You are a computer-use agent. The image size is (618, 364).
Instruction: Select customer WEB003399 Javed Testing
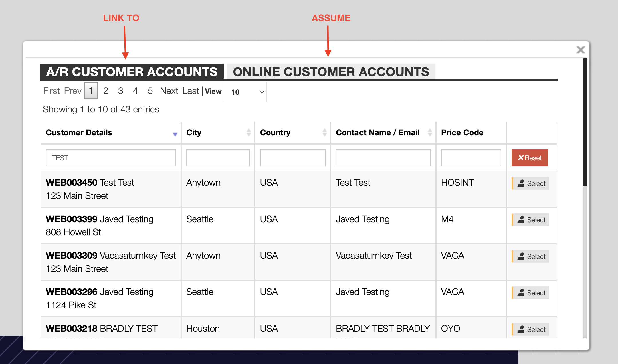(x=531, y=220)
